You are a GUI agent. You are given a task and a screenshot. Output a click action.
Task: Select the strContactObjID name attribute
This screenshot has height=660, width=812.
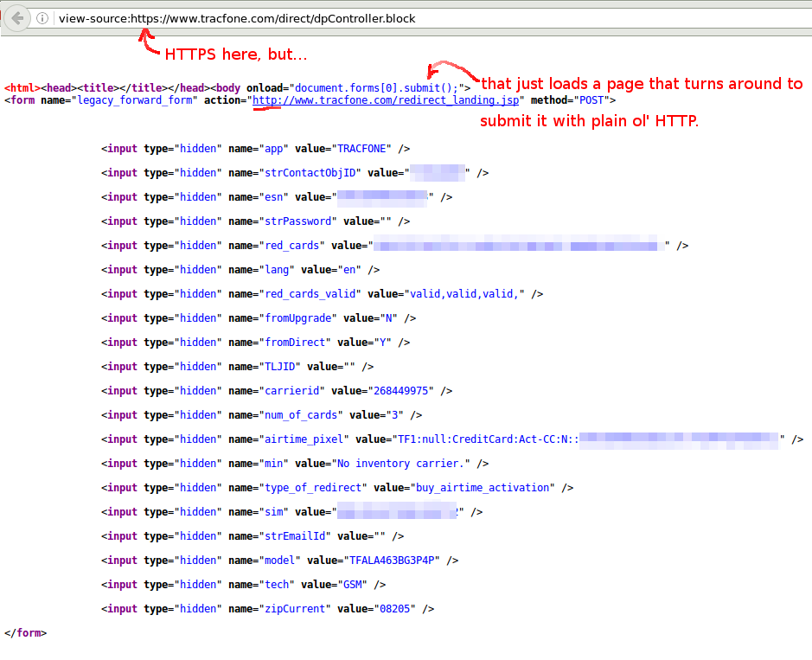tap(310, 173)
